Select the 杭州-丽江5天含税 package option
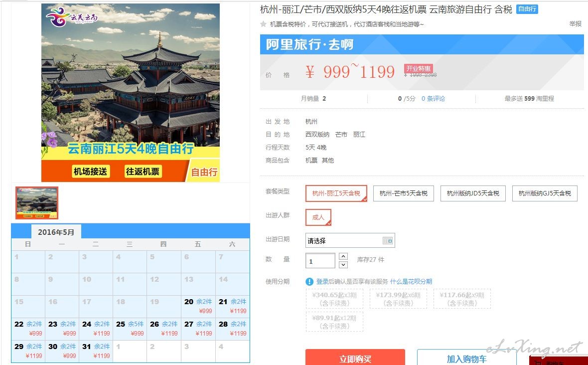The width and height of the screenshot is (588, 365). [x=336, y=193]
